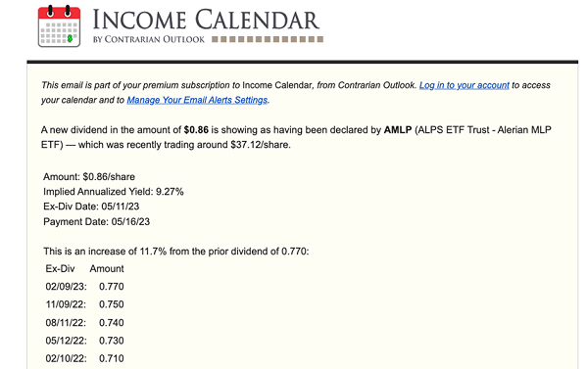
Task: Select the 08/11/22 dividend row
Action: point(84,323)
